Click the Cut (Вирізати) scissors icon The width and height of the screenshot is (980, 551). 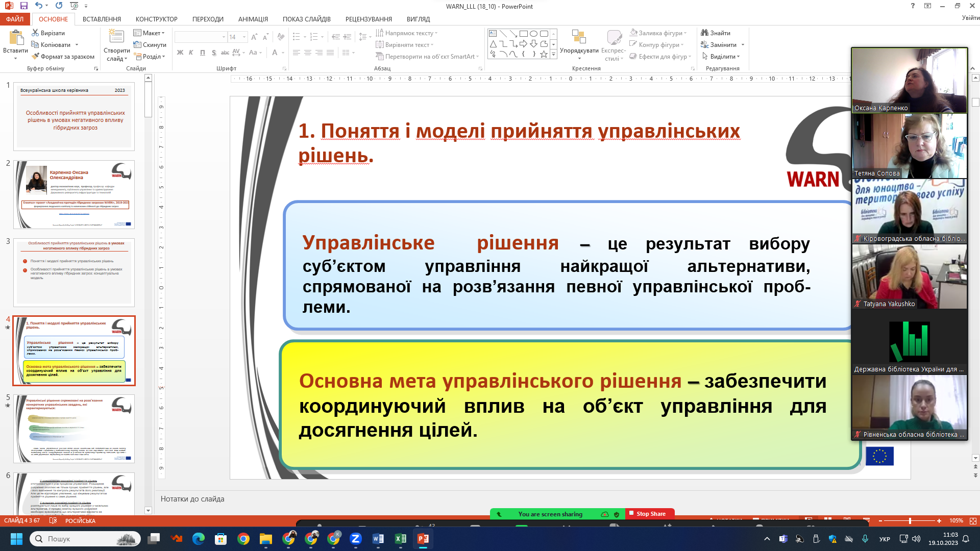point(35,33)
